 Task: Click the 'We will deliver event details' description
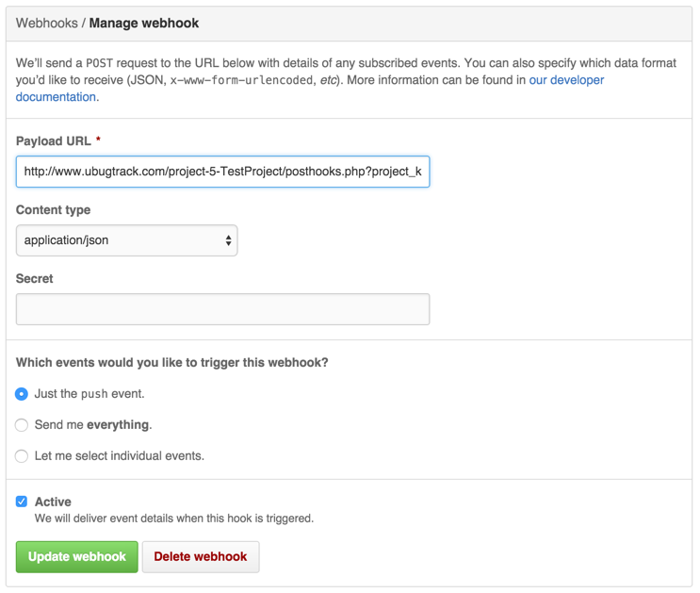coord(173,519)
